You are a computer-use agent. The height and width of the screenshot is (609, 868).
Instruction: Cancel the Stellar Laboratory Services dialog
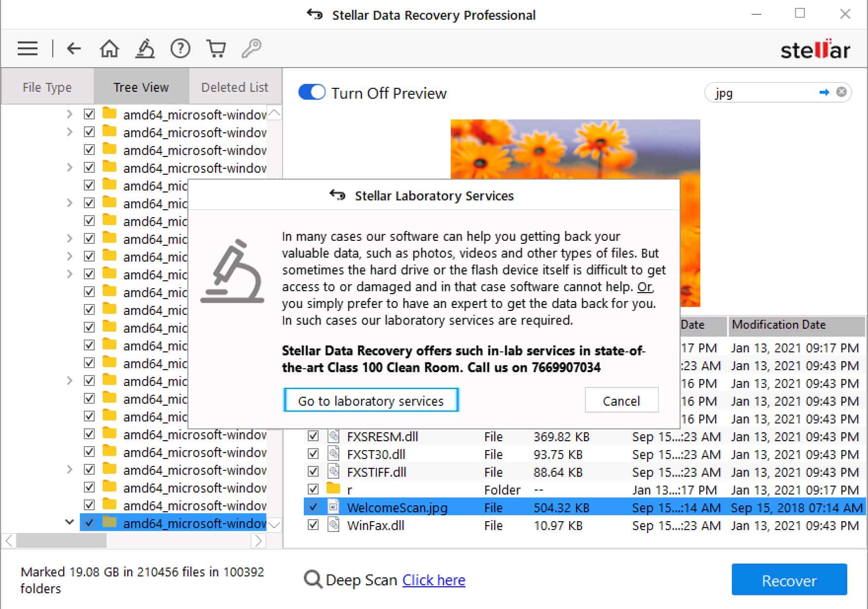621,400
